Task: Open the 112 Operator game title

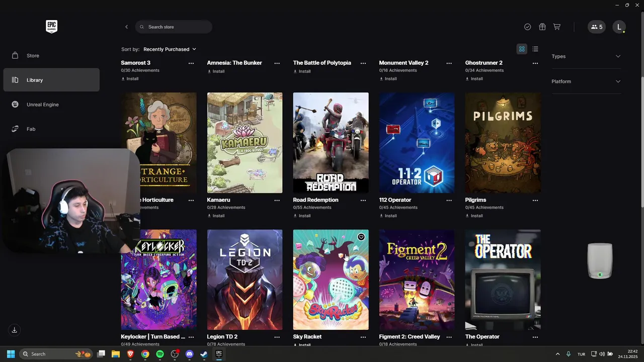Action: coord(395,200)
